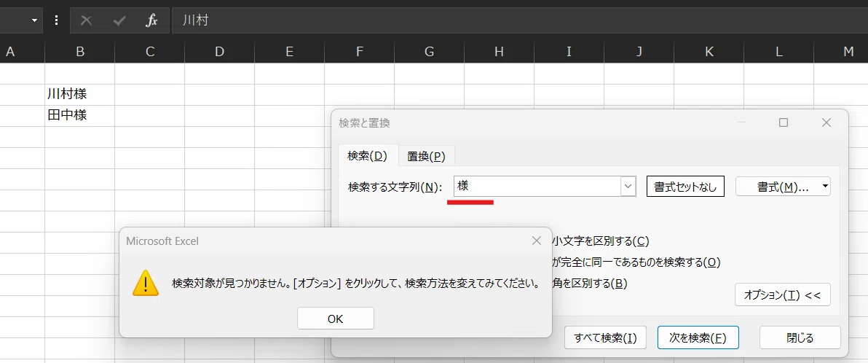Select cell containing 川村様

tap(79, 94)
